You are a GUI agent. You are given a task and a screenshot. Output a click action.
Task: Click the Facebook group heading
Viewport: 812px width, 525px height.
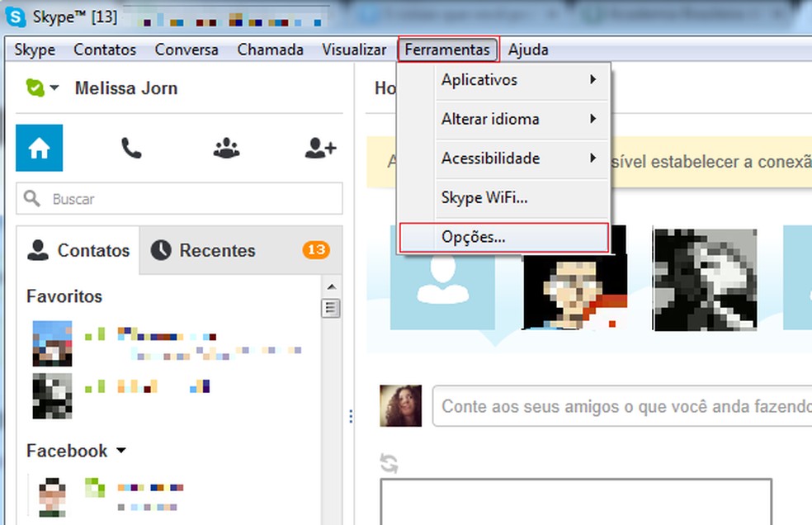pos(67,451)
